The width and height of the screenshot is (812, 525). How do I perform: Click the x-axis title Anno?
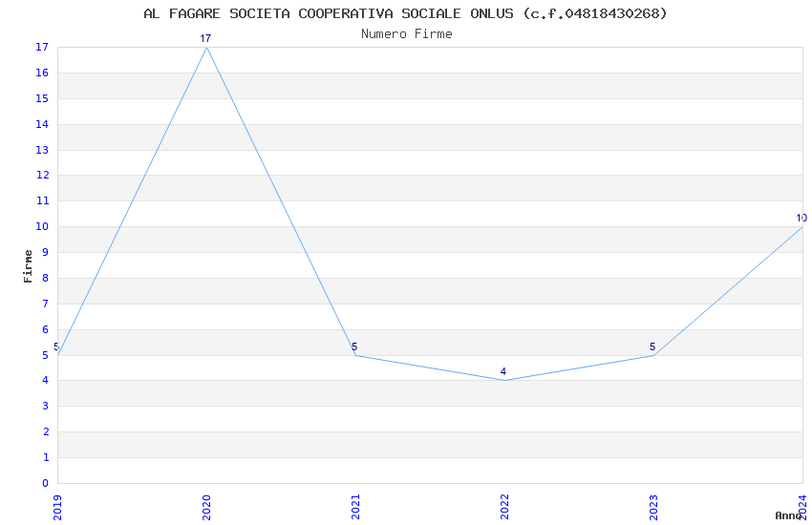pyautogui.click(x=788, y=515)
